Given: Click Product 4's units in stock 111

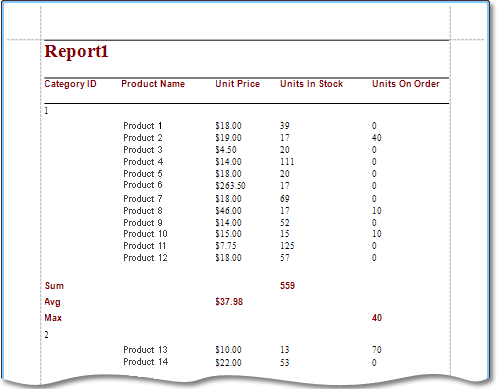Looking at the screenshot, I should 287,162.
